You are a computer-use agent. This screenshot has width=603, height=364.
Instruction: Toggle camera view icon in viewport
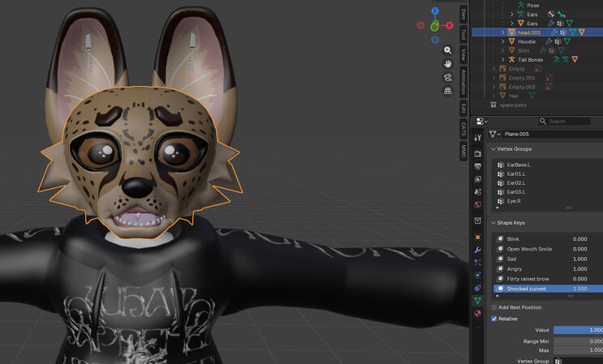coord(448,77)
